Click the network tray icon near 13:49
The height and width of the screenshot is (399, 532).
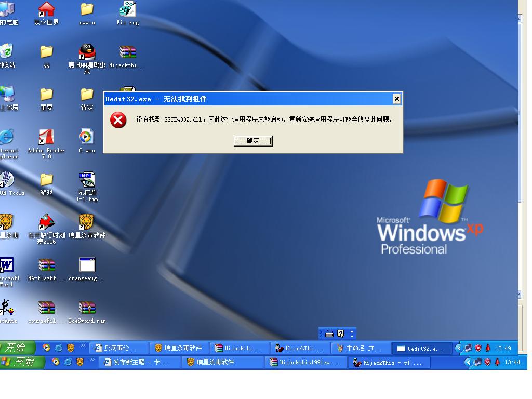(x=469, y=348)
